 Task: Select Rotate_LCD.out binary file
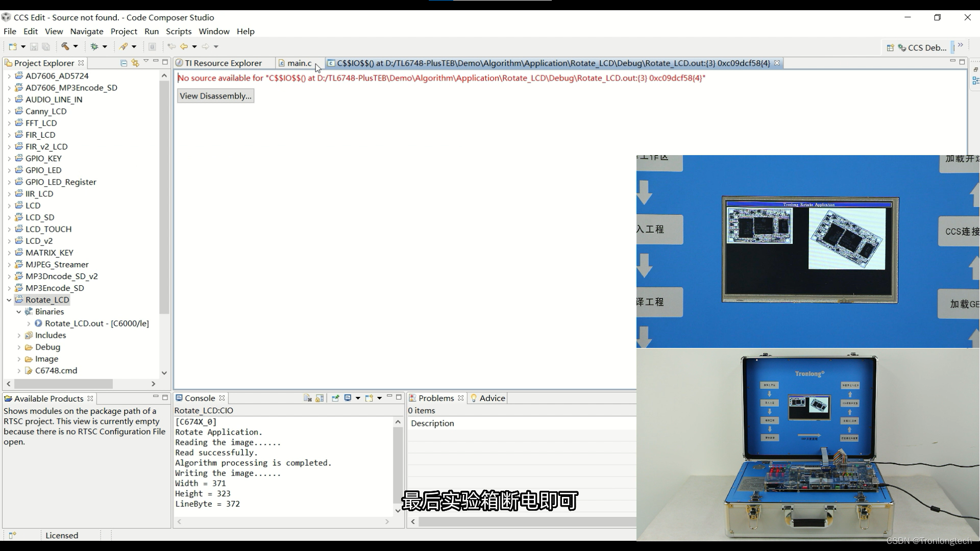pyautogui.click(x=96, y=323)
